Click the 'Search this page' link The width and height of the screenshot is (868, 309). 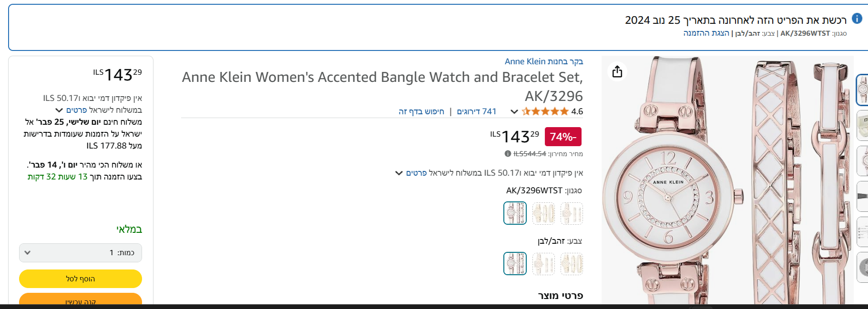pos(421,111)
